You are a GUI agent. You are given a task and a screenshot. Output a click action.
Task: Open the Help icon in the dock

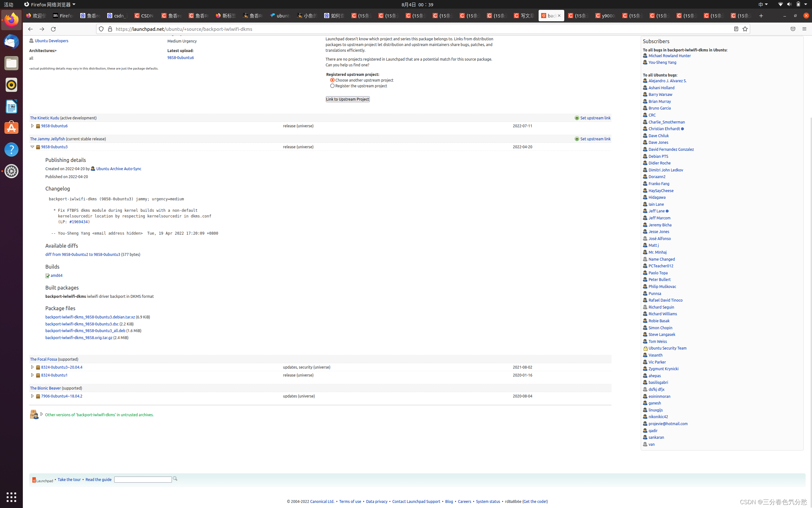pyautogui.click(x=11, y=150)
